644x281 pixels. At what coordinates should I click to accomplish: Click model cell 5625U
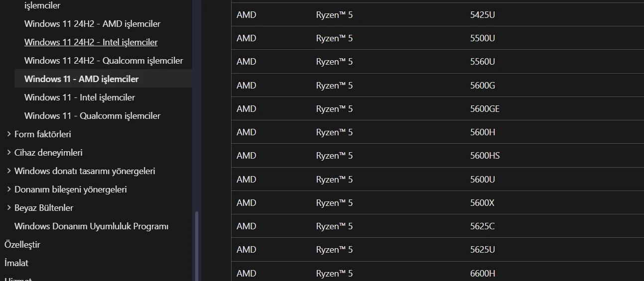point(483,250)
